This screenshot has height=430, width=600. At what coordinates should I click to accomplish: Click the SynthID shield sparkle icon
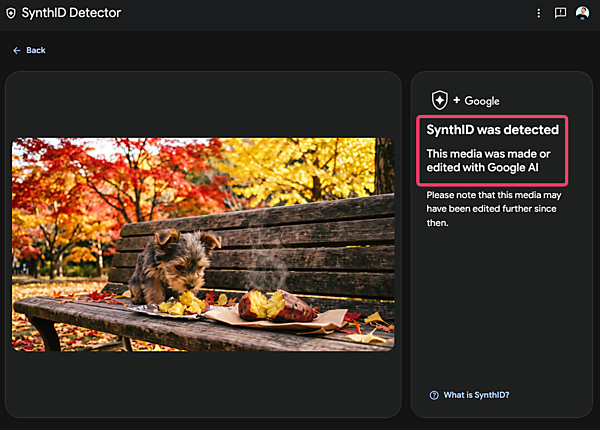click(x=440, y=100)
